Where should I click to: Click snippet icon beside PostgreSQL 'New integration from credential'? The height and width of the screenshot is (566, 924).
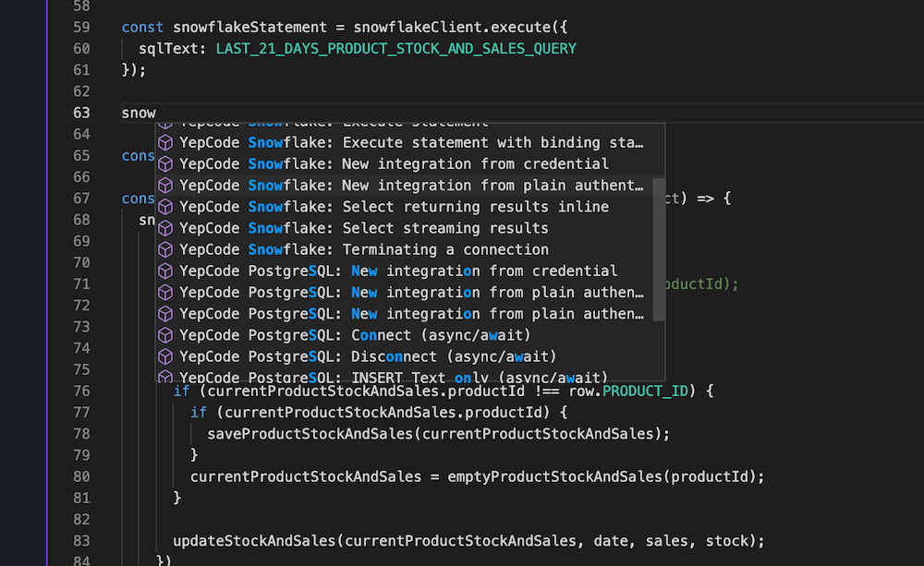(165, 271)
